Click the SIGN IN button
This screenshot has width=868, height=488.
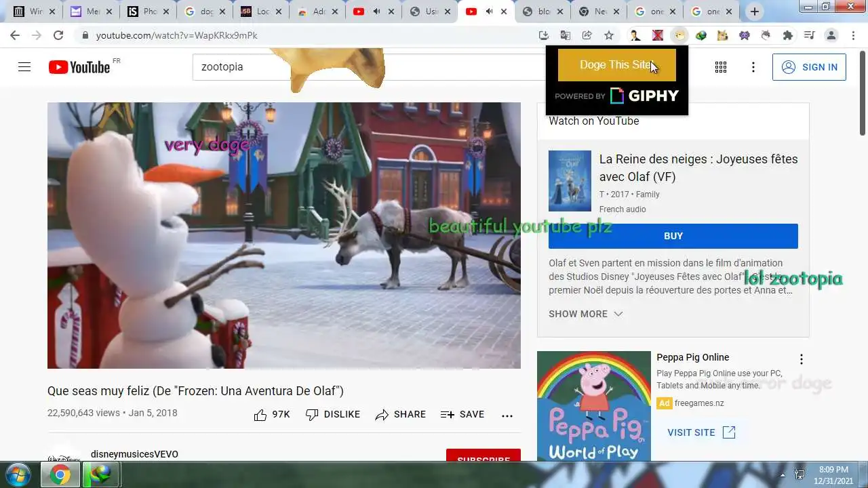coord(809,67)
